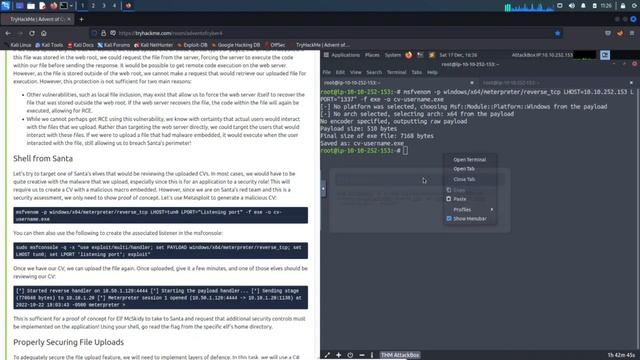This screenshot has width=640, height=360.
Task: Open the Terminal menu in menubar
Action: tap(396, 72)
